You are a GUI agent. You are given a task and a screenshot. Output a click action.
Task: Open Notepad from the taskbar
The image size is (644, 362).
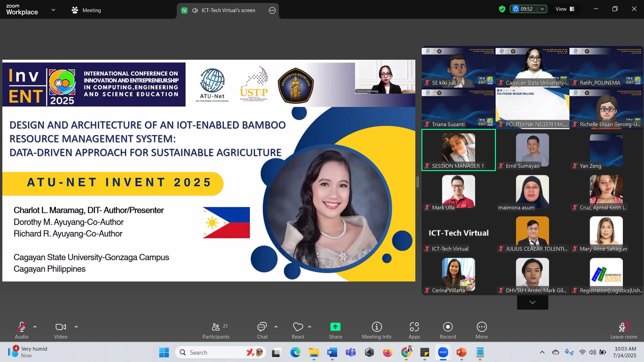pos(480,352)
